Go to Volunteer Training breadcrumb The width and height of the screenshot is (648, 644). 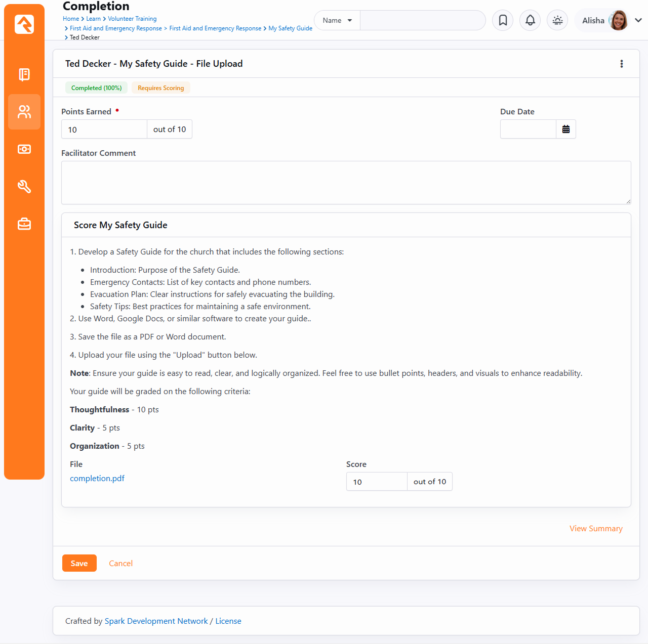click(132, 19)
